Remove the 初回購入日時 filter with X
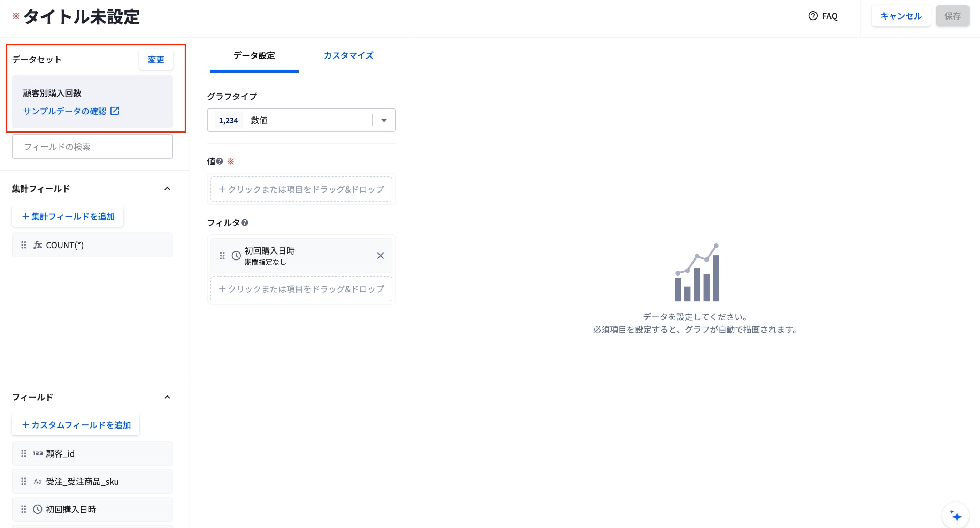980x528 pixels. pyautogui.click(x=380, y=255)
